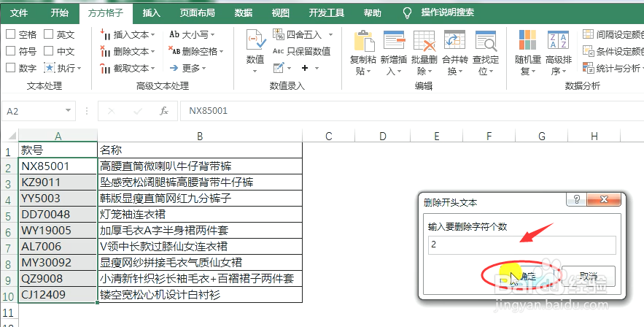644x327 pixels.
Task: Toggle the 数字 checkbox
Action: [x=11, y=68]
